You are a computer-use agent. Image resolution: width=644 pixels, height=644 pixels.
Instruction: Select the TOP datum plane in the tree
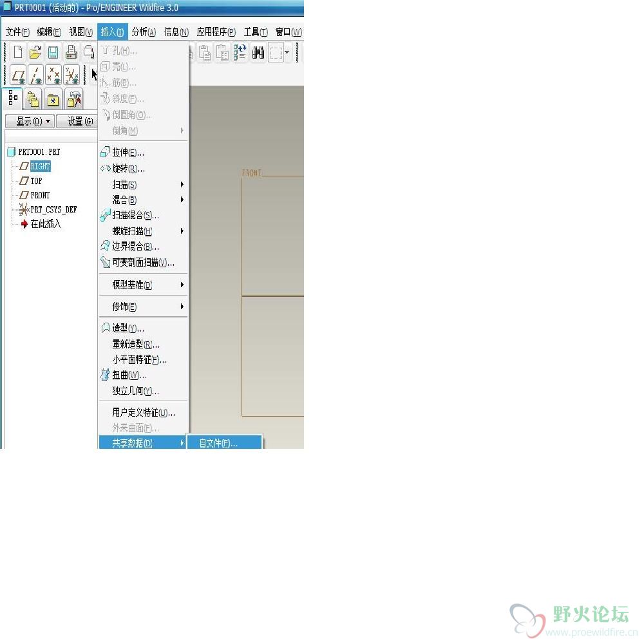pyautogui.click(x=31, y=181)
